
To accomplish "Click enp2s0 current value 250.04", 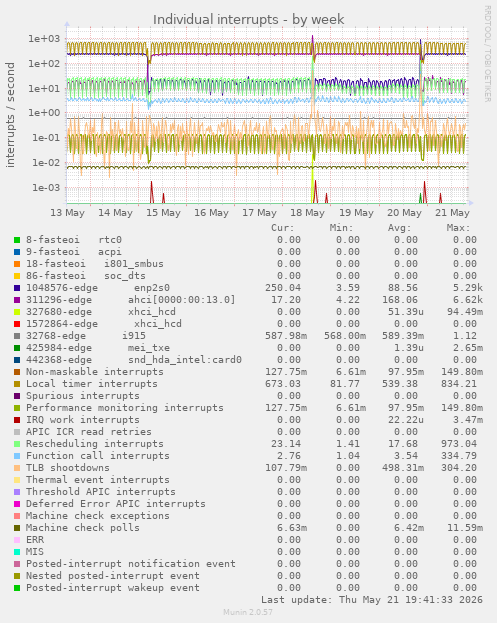I will (x=283, y=288).
